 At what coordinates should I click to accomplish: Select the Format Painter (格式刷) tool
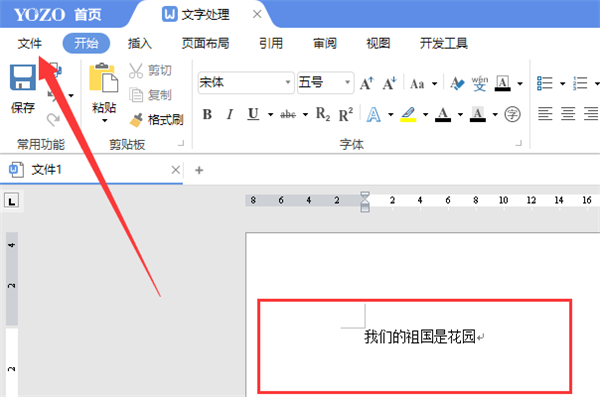click(x=157, y=120)
